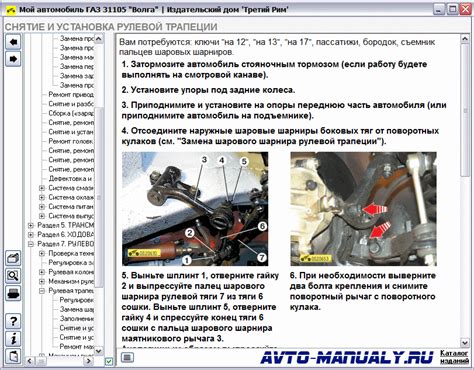
Task: Click the steering linkage photo with numbers
Action: (195, 209)
